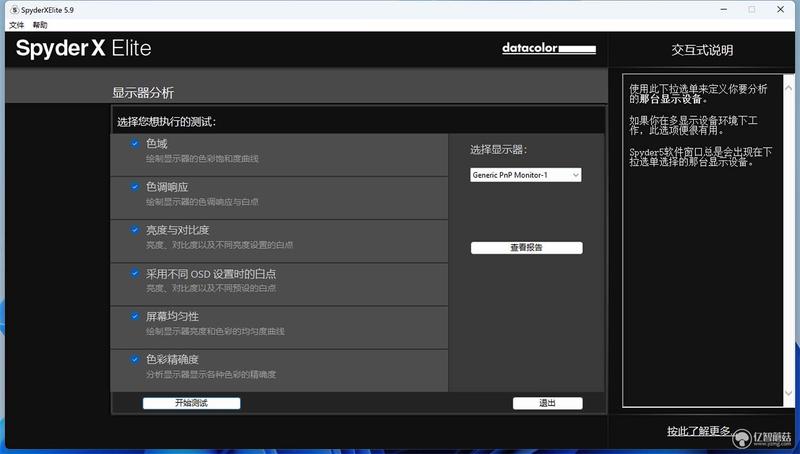Uncheck the 色域 test checkbox
This screenshot has height=454, width=800.
click(x=135, y=144)
